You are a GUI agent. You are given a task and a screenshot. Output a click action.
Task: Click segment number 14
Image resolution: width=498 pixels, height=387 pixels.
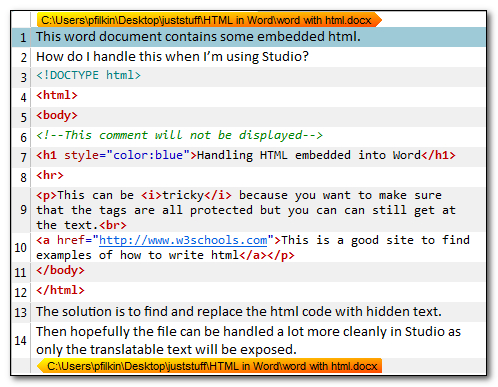(20, 341)
